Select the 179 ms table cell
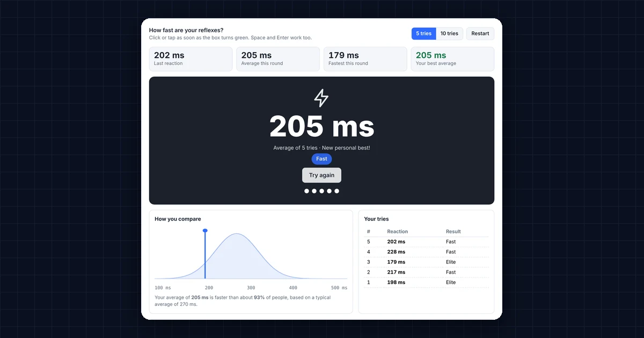The width and height of the screenshot is (644, 338). point(396,262)
